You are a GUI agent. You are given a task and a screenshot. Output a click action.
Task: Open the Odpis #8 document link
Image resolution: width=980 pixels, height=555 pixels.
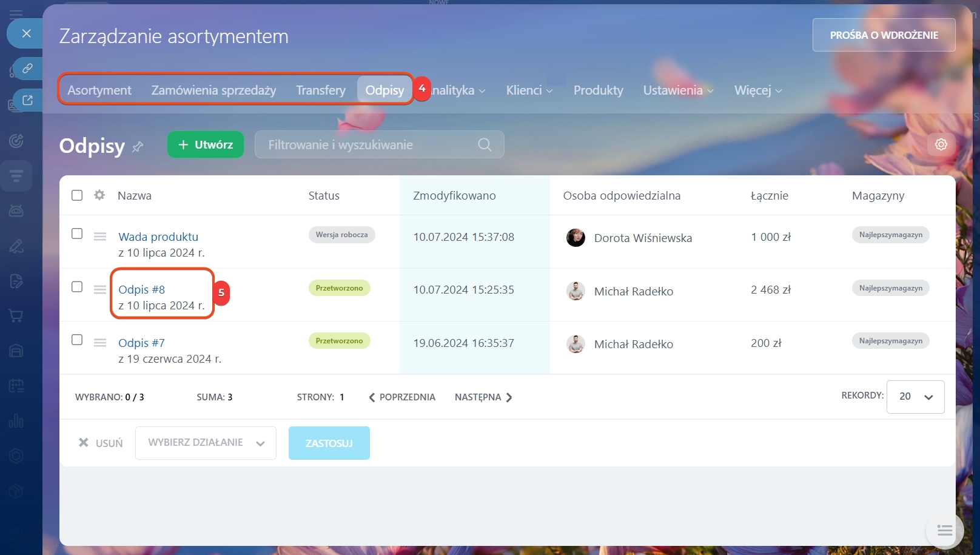142,289
